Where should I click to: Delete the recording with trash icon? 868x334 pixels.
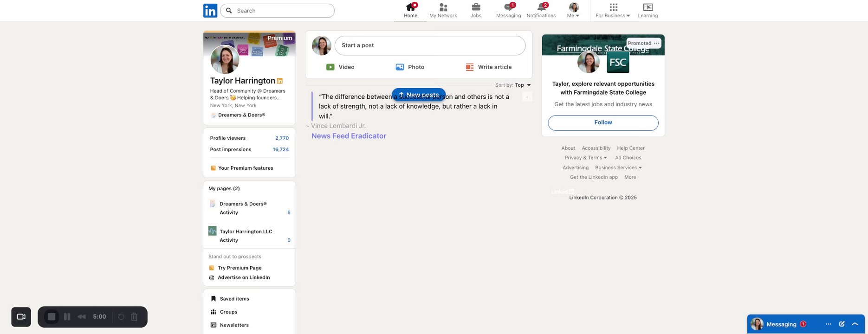(134, 317)
